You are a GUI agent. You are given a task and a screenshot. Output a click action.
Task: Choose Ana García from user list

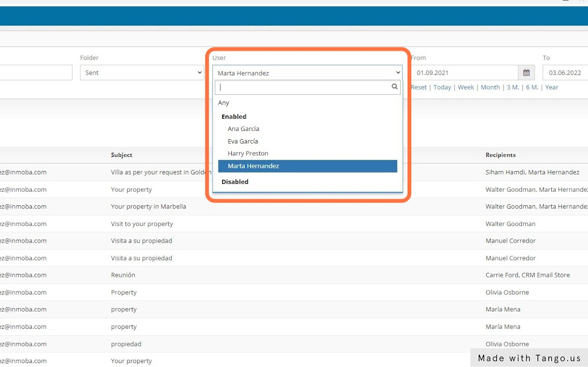pyautogui.click(x=244, y=129)
